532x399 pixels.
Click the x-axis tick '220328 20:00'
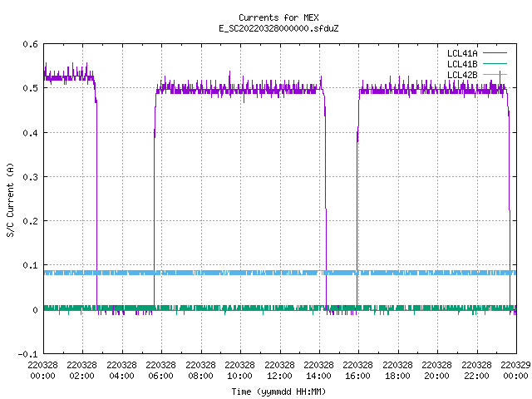(x=436, y=371)
